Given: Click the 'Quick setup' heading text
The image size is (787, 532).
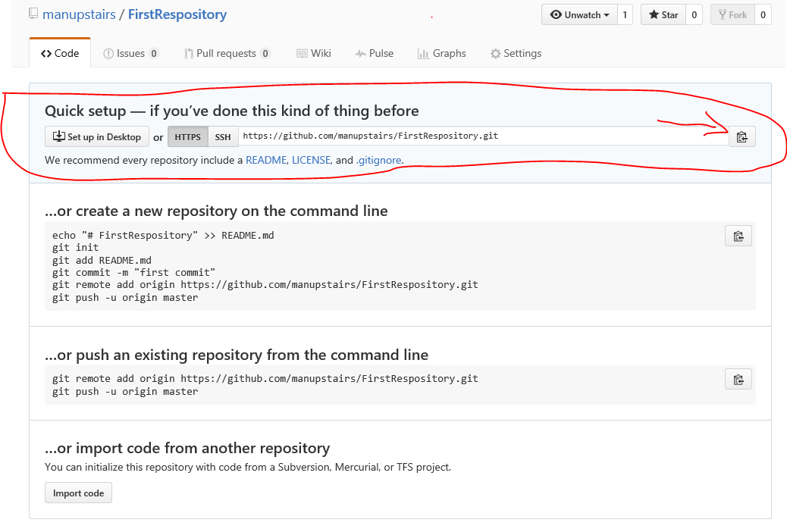Looking at the screenshot, I should 232,111.
